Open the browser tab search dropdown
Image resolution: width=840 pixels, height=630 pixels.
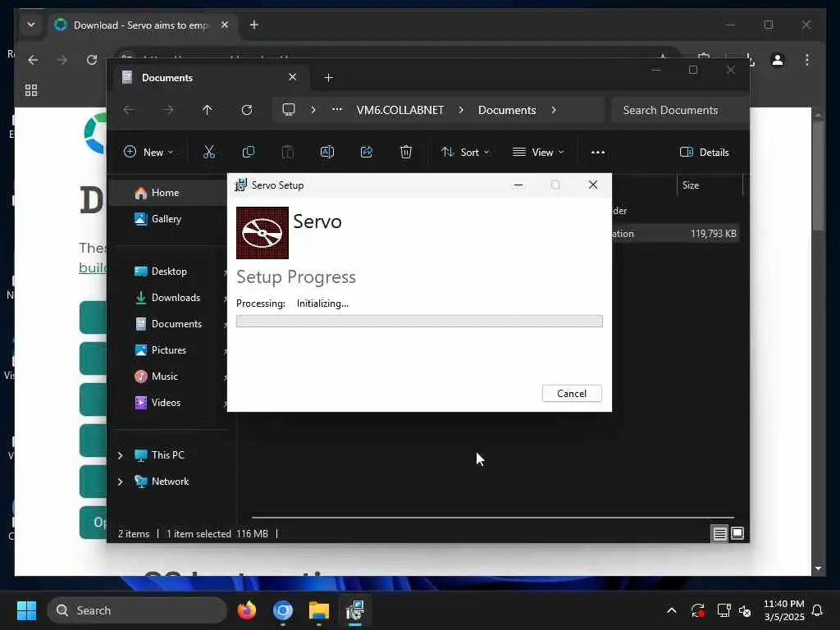pos(31,25)
